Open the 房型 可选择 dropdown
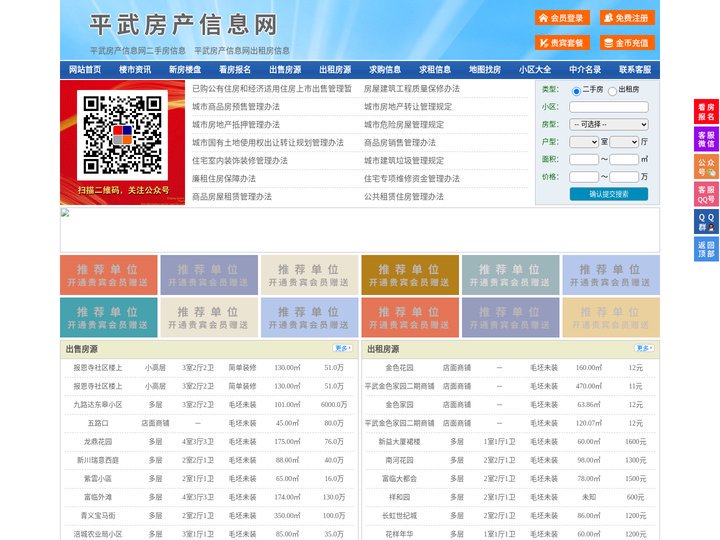The image size is (720, 540). [609, 124]
